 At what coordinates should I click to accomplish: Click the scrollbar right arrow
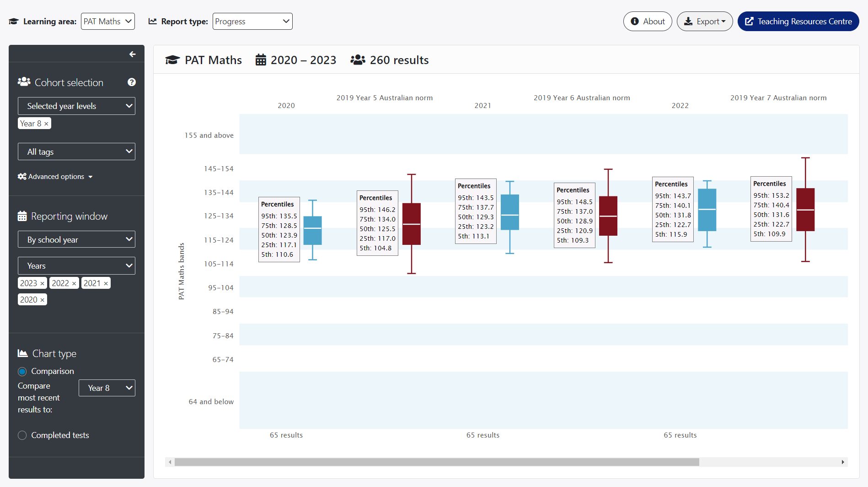[x=842, y=462]
